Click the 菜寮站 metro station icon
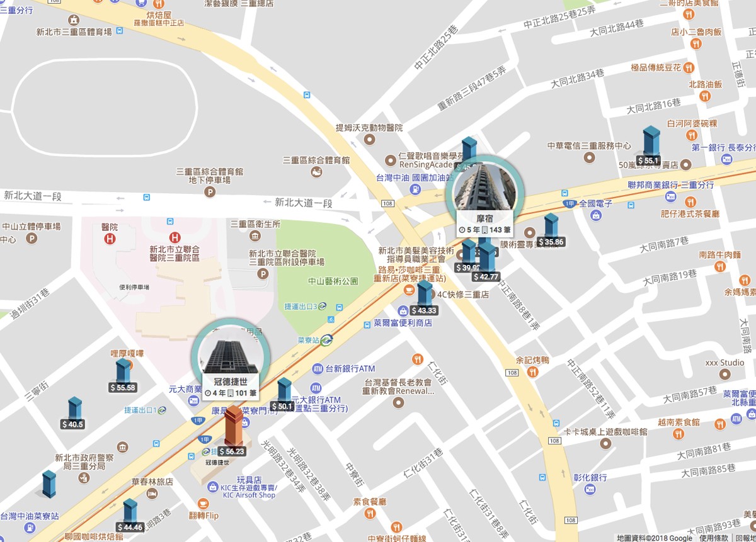Viewport: 756px width, 542px height. (x=326, y=341)
